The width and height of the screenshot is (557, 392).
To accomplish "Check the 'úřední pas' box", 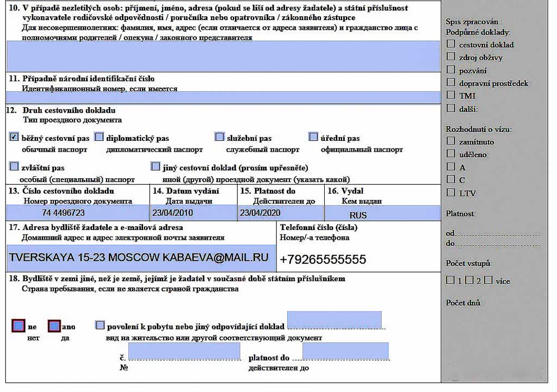I will tap(313, 136).
